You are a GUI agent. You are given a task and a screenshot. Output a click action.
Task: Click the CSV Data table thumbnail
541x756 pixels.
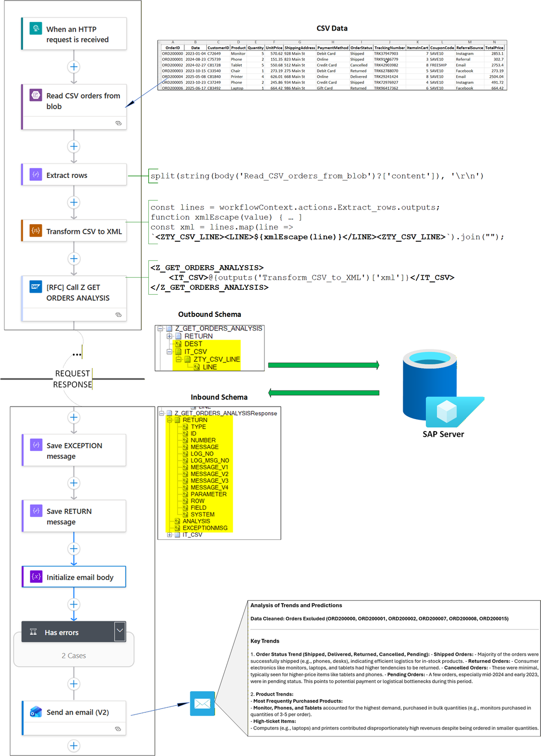point(332,65)
